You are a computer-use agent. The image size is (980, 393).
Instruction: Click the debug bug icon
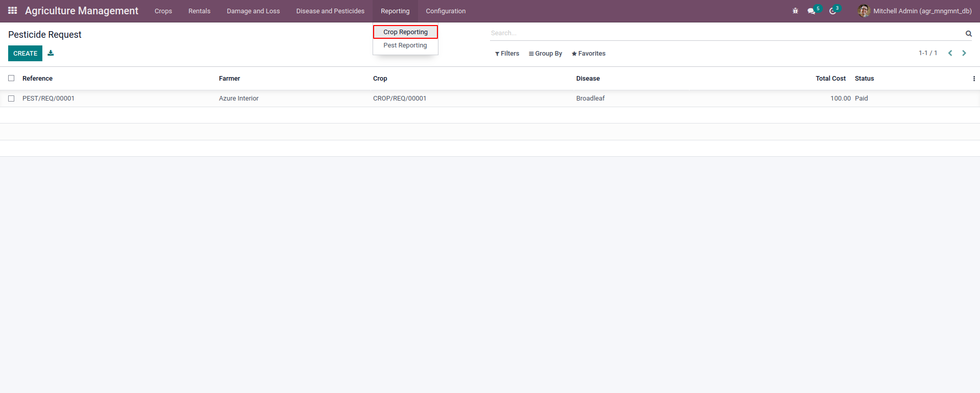point(795,11)
